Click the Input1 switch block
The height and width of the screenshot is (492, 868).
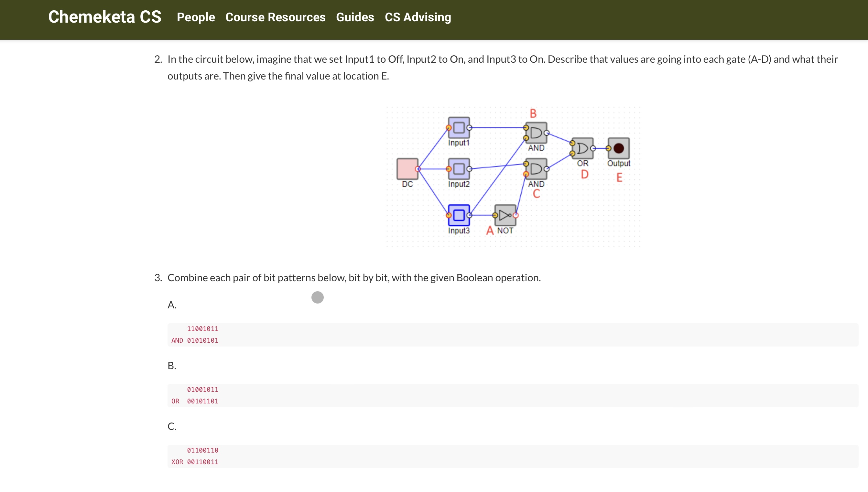tap(459, 128)
